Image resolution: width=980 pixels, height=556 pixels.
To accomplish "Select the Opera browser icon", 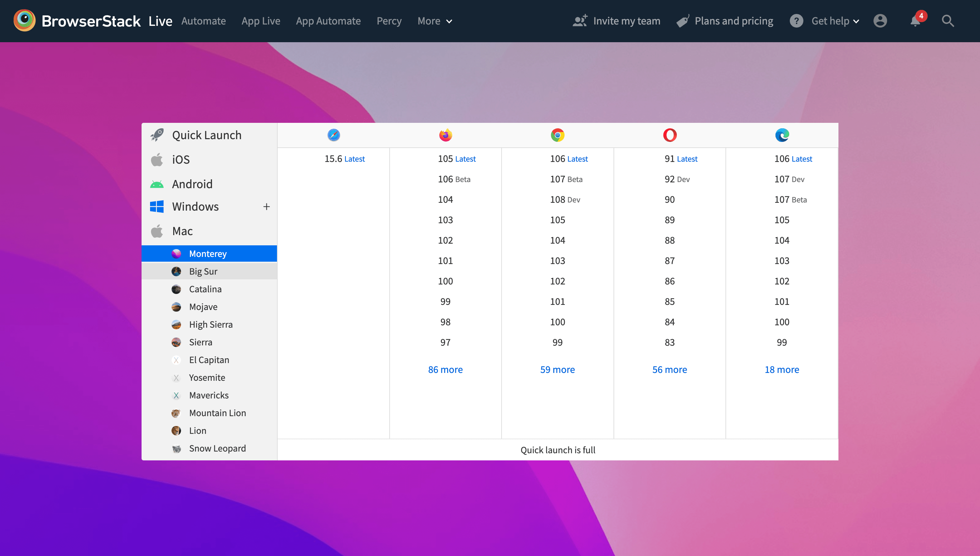I will (669, 135).
